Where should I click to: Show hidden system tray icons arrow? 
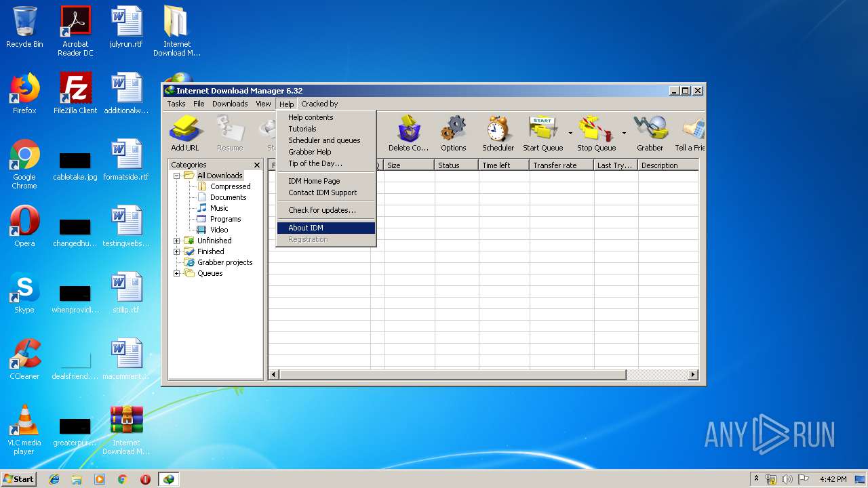point(756,479)
